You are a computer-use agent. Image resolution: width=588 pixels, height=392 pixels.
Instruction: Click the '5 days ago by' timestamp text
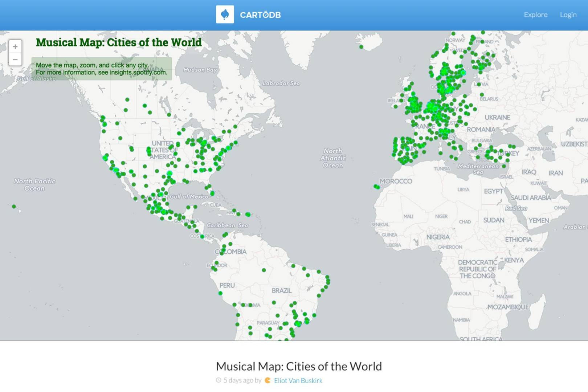[x=242, y=380]
